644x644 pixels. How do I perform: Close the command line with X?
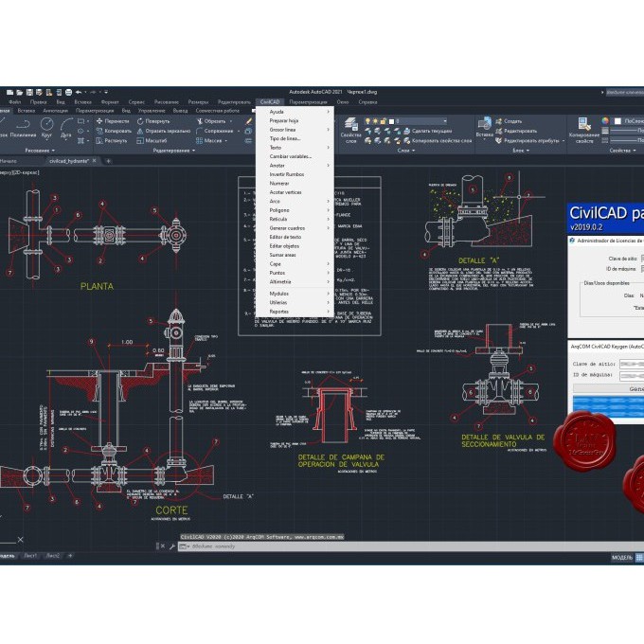163,546
